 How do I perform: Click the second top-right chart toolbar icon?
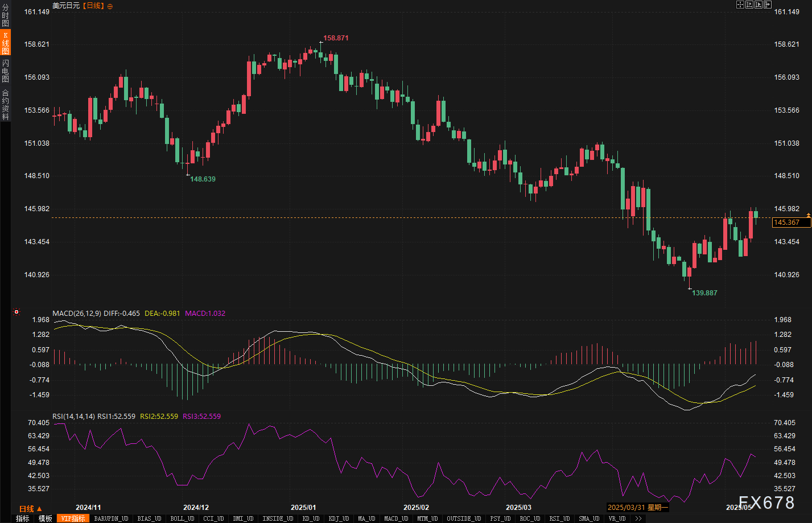pos(749,5)
